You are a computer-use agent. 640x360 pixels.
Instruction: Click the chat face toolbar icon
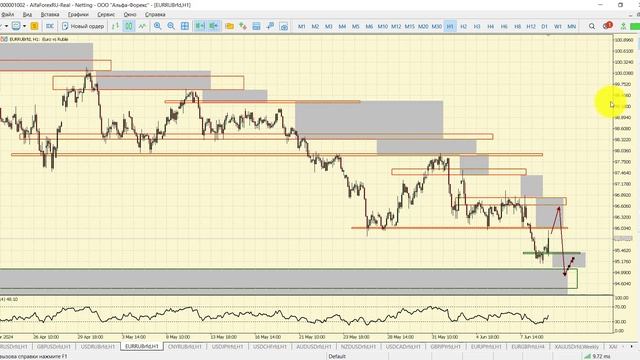16,26
